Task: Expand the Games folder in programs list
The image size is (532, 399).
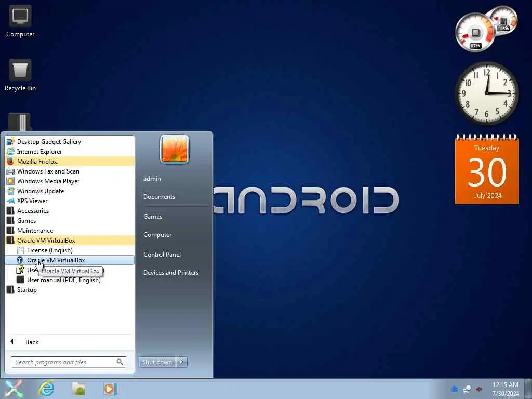Action: (70, 220)
